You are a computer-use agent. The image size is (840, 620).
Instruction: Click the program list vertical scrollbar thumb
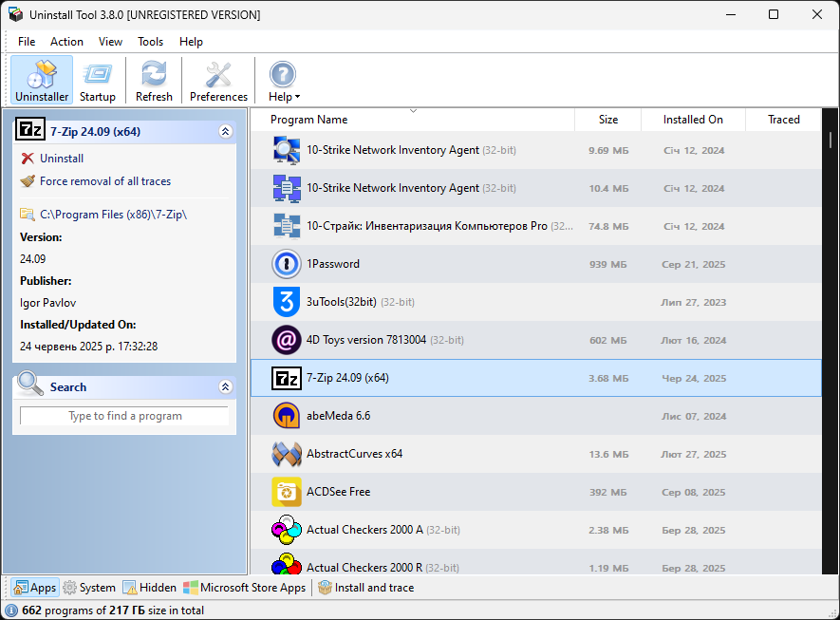(830, 140)
